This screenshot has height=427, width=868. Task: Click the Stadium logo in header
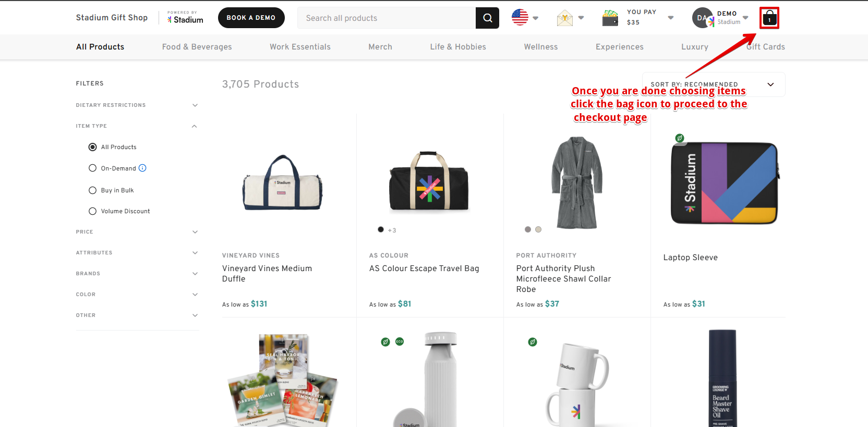coord(185,18)
